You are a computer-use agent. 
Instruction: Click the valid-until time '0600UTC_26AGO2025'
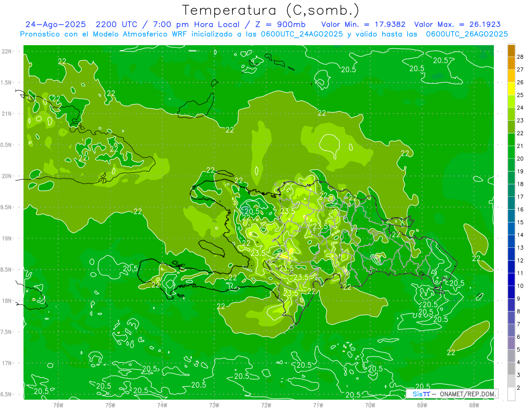pyautogui.click(x=467, y=34)
